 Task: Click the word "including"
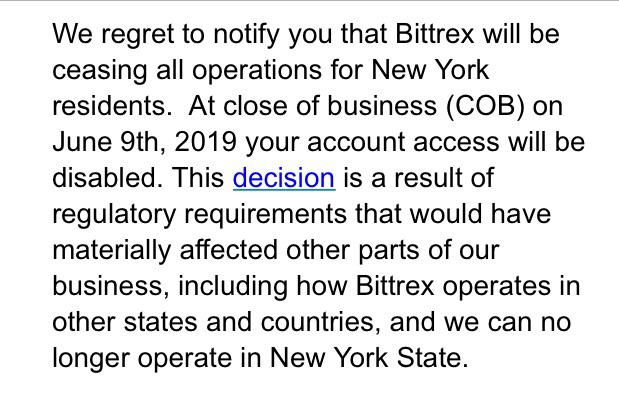[233, 287]
